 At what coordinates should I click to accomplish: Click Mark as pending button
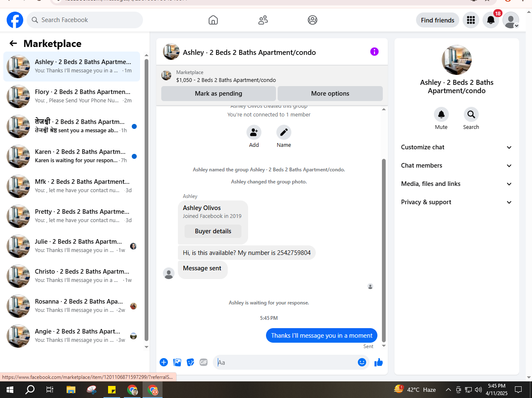coord(219,94)
